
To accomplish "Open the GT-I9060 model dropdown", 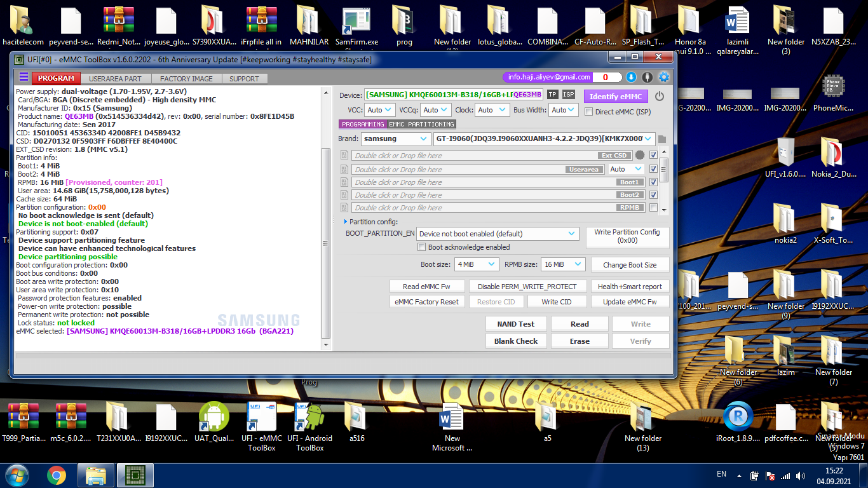I will click(544, 139).
